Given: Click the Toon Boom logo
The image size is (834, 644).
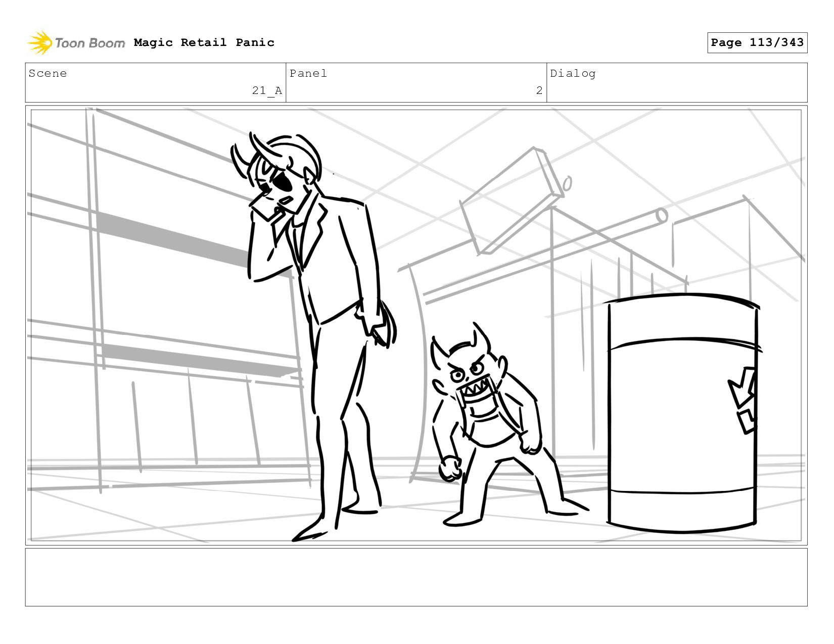Looking at the screenshot, I should 76,43.
